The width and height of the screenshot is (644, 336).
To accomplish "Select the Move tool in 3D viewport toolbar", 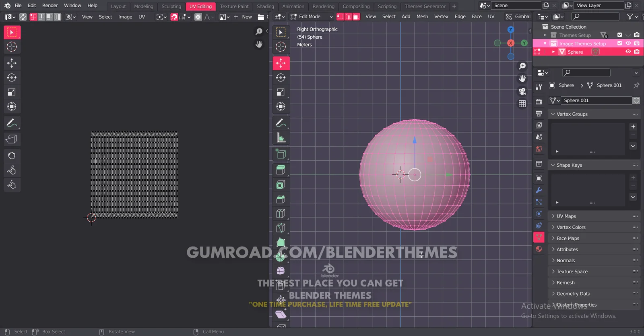I will click(281, 63).
